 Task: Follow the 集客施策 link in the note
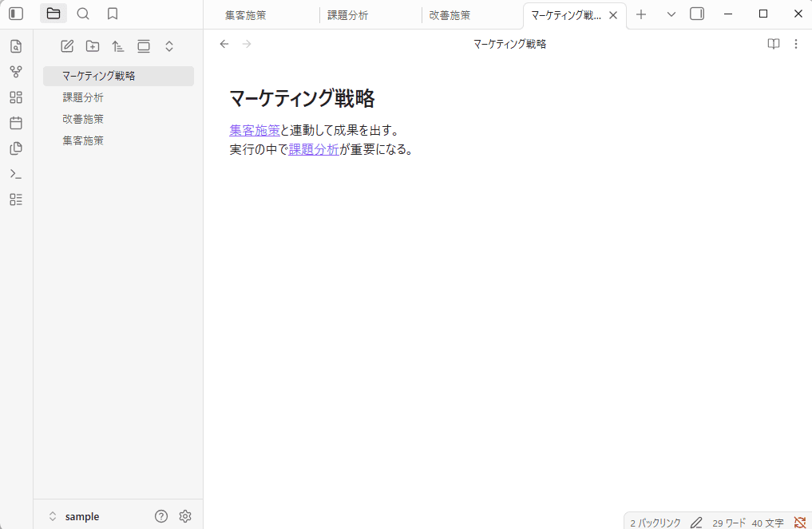click(254, 130)
